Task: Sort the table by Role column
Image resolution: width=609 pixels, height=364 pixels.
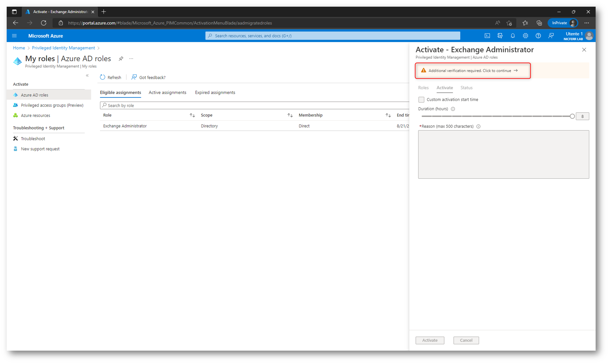Action: click(192, 115)
